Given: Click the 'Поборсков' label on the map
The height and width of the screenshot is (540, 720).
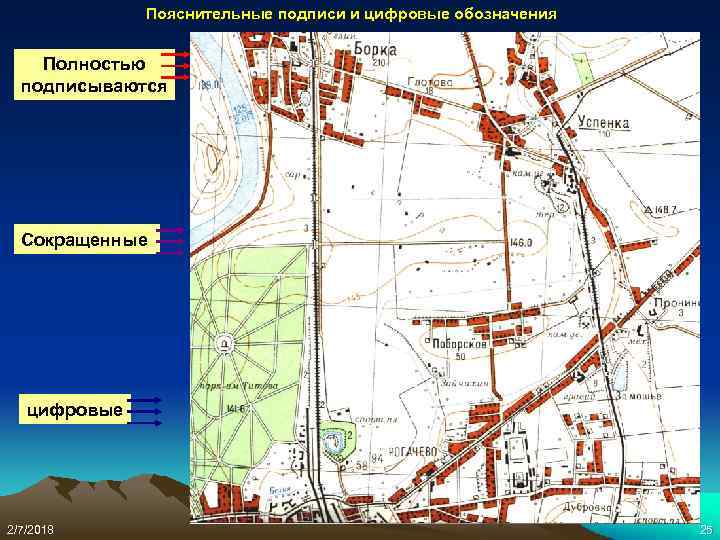Looking at the screenshot, I should click(459, 343).
